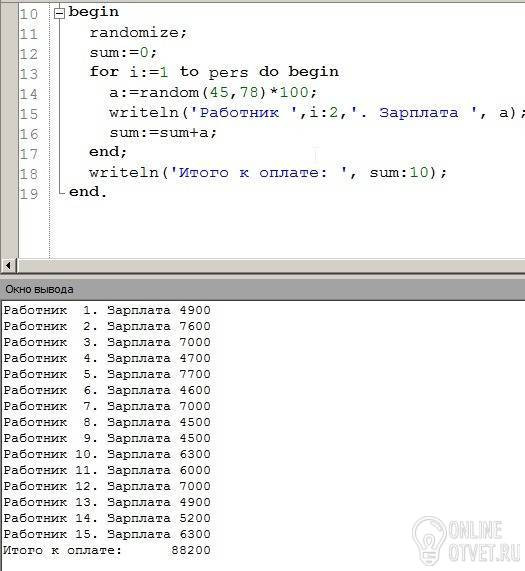Place cursor on 'sum:=sum+a;' line
Viewport: 525px width, 571px height.
(x=163, y=133)
